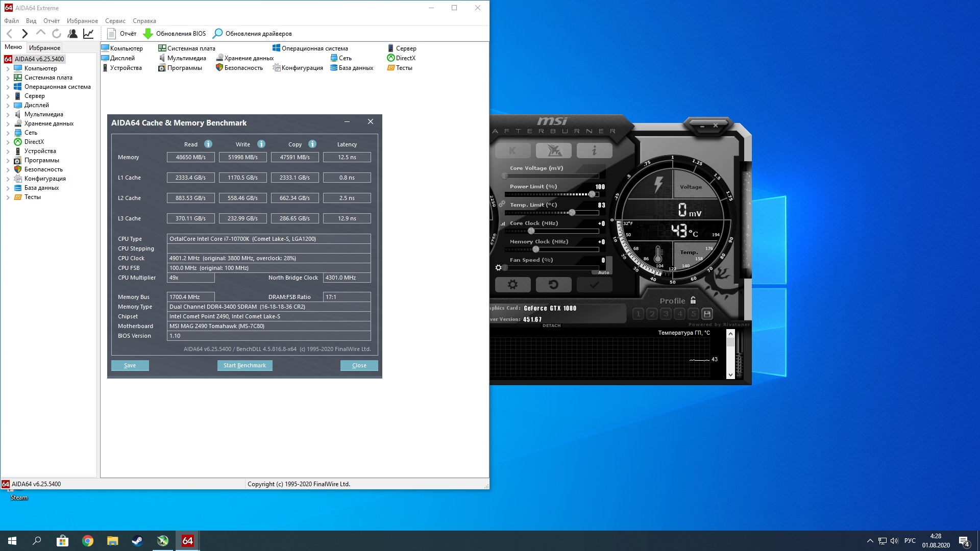Click the Close button in benchmark dialog
This screenshot has width=980, height=551.
(x=359, y=365)
